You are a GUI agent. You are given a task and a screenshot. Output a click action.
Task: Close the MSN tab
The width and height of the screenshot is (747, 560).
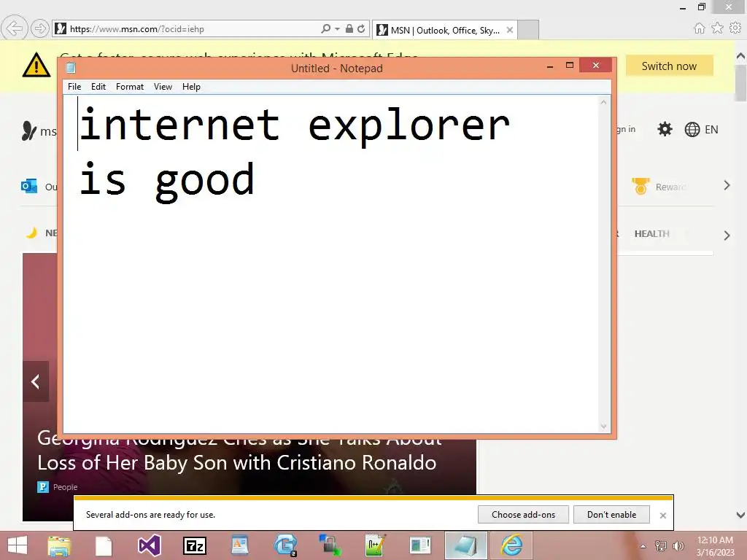510,30
